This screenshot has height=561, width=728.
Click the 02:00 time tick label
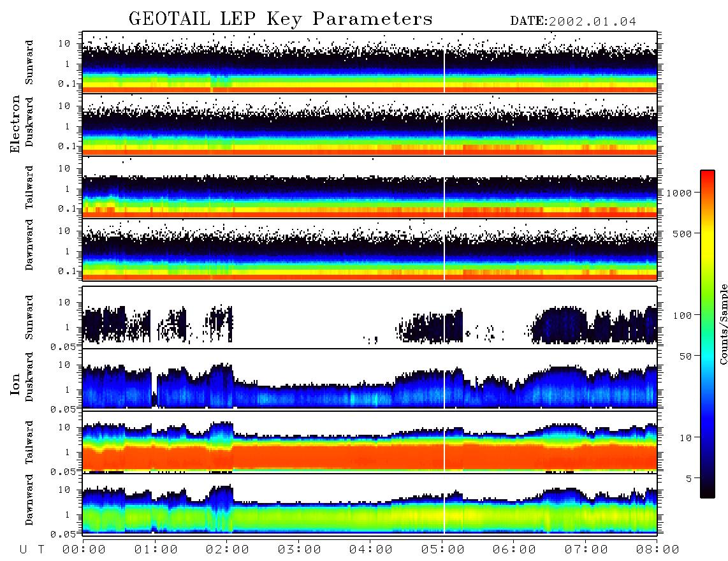[x=228, y=550]
